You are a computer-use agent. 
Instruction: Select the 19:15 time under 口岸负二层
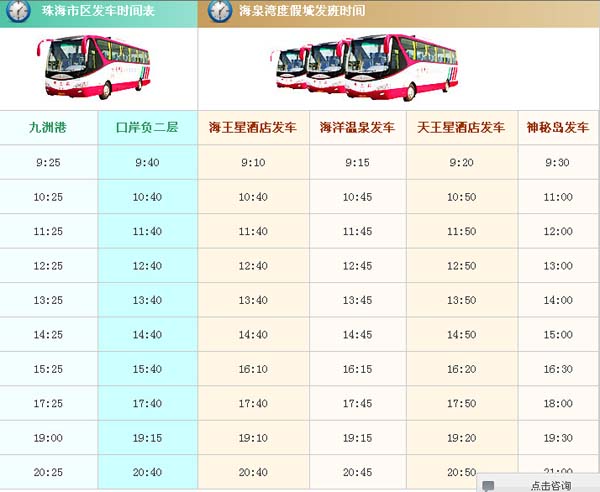[x=147, y=438]
